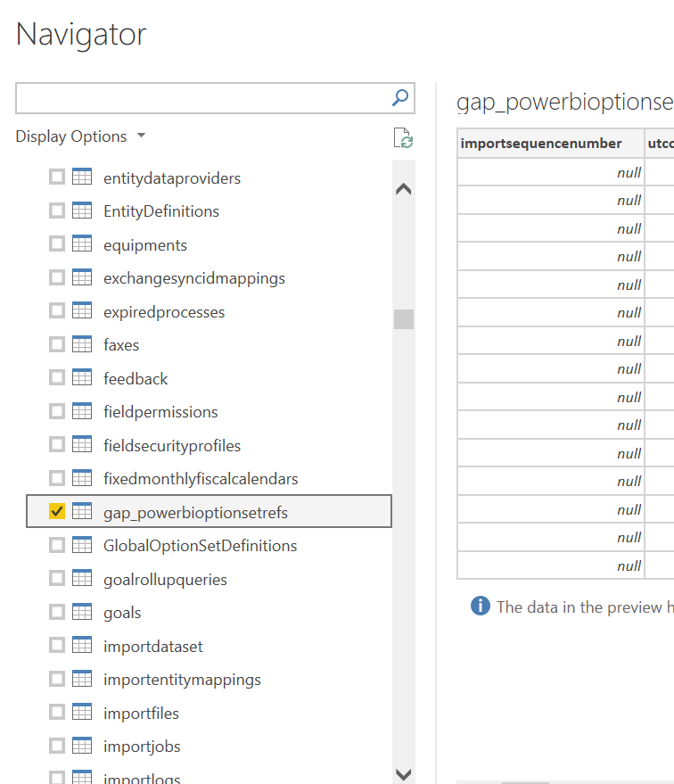Image resolution: width=674 pixels, height=784 pixels.
Task: Check the goalrollupqueries checkbox
Action: (x=57, y=579)
